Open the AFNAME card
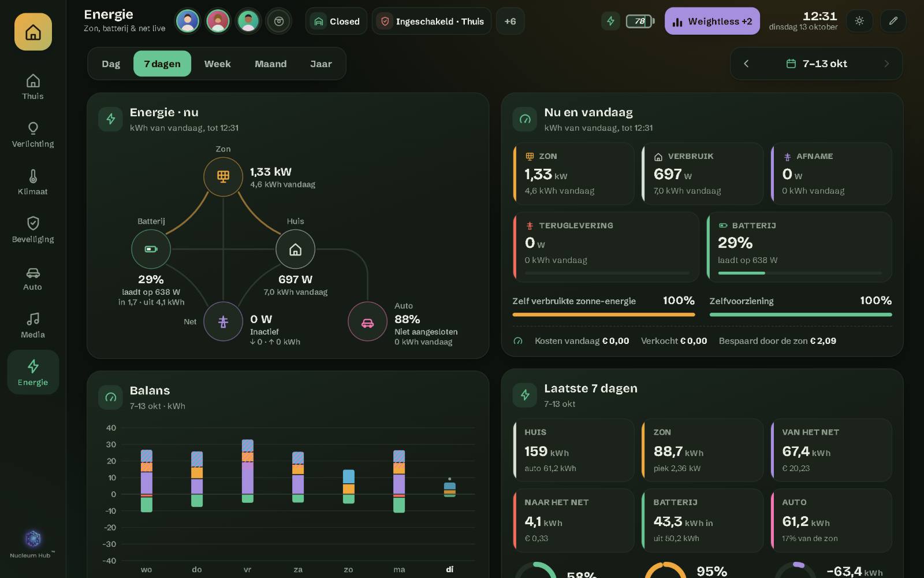 coord(832,173)
